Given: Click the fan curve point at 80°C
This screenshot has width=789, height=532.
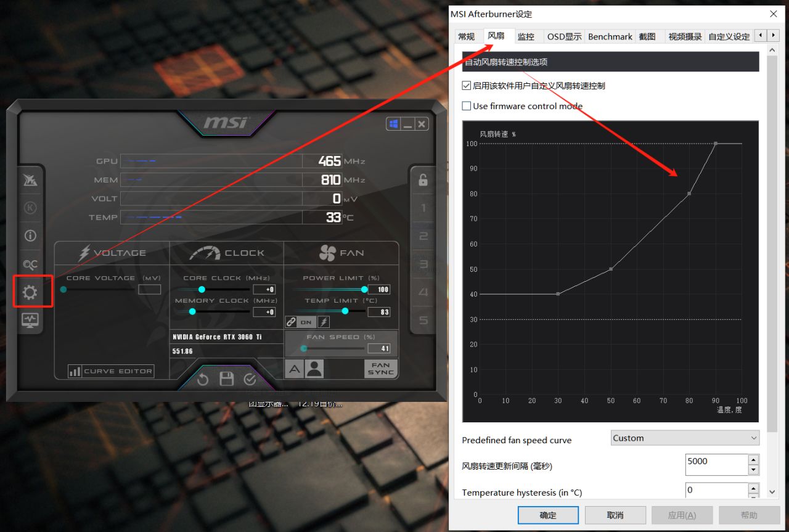Looking at the screenshot, I should pos(689,194).
